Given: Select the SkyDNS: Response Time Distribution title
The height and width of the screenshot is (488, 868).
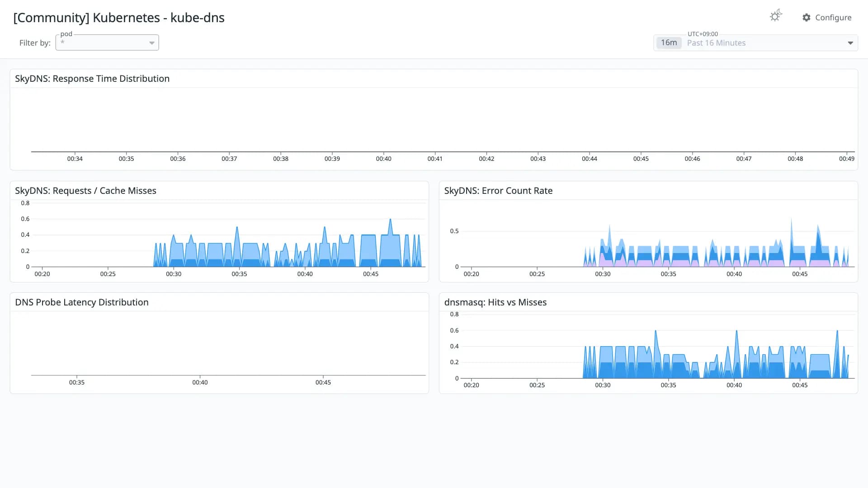Looking at the screenshot, I should pyautogui.click(x=92, y=78).
